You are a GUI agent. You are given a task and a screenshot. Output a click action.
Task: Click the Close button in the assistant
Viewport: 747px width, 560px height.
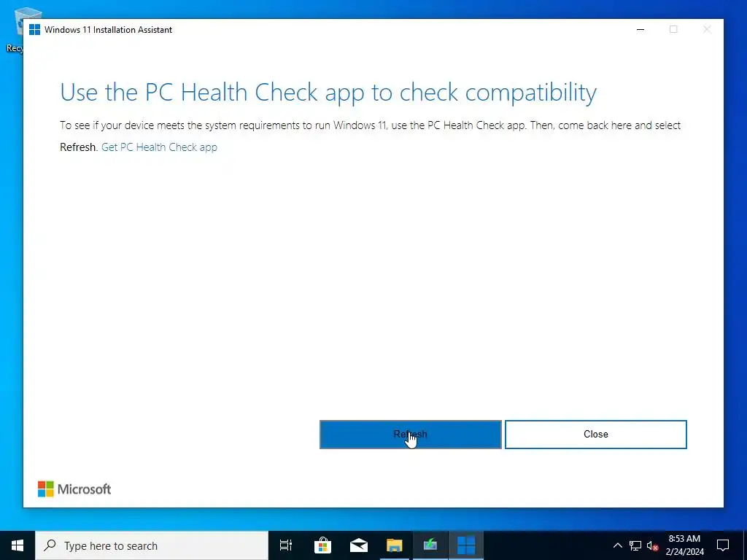click(595, 435)
